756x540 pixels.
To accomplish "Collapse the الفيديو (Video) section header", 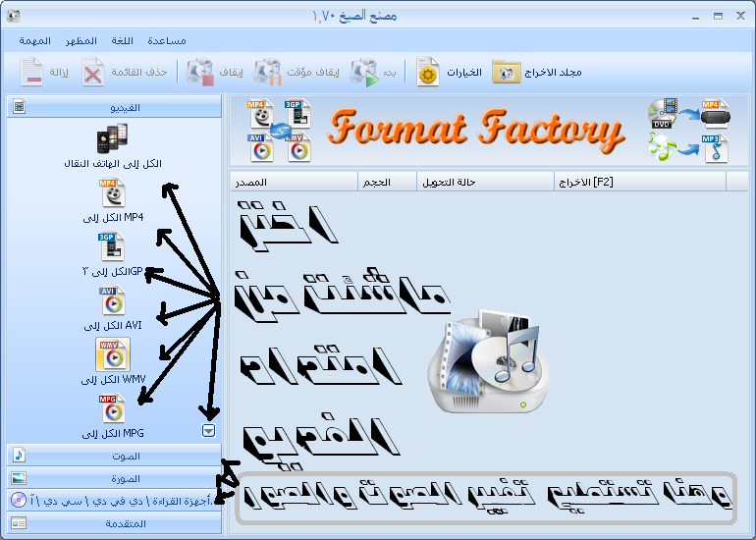I will 114,107.
